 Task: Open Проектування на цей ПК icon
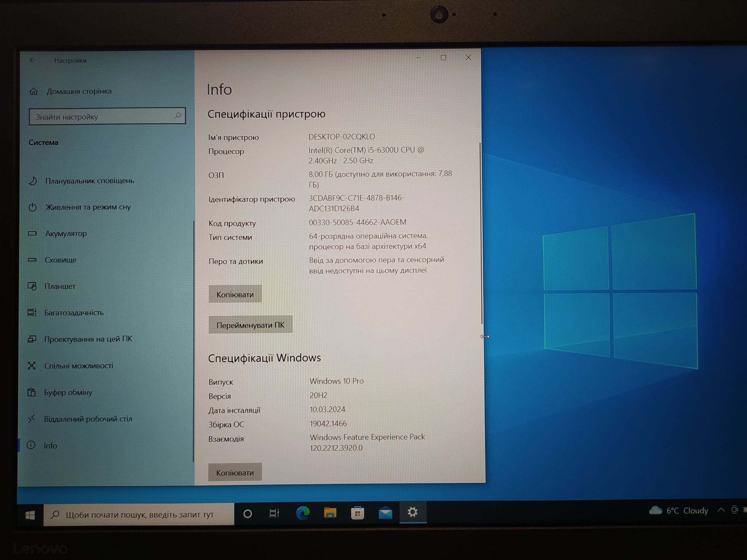click(x=32, y=339)
